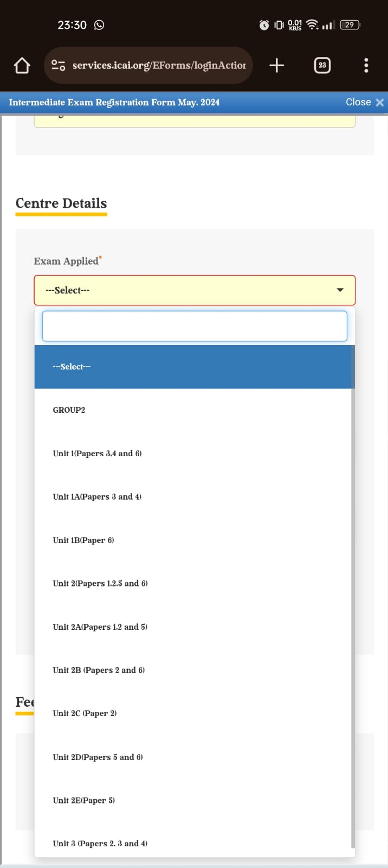Viewport: 388px width, 868px height.
Task: Click the services.icai.org URL address bar
Action: pyautogui.click(x=159, y=66)
